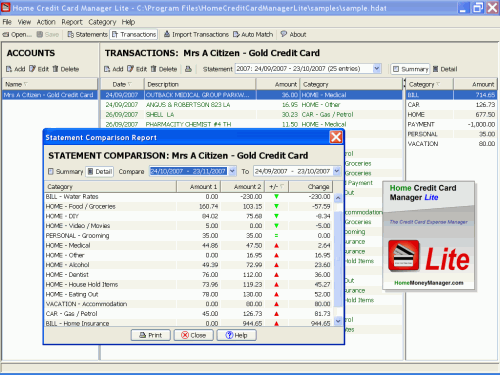Select the ANGUS & ROBERTSON transaction row

tap(251, 105)
